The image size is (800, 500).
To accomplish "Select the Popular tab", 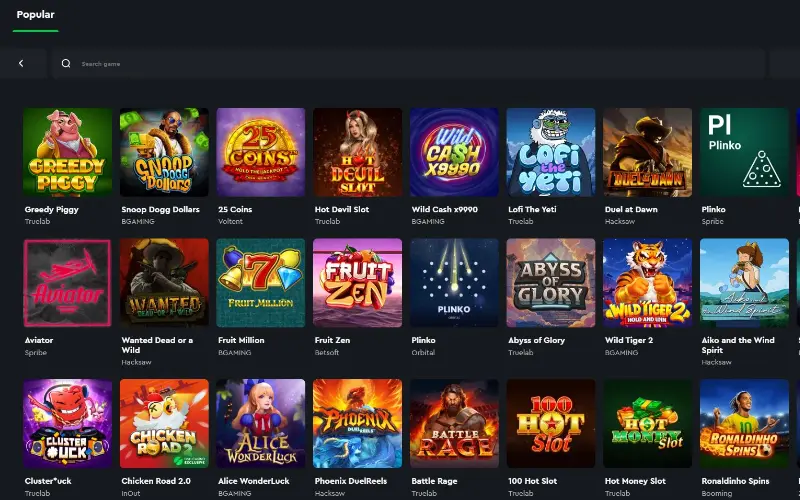I will (x=35, y=15).
